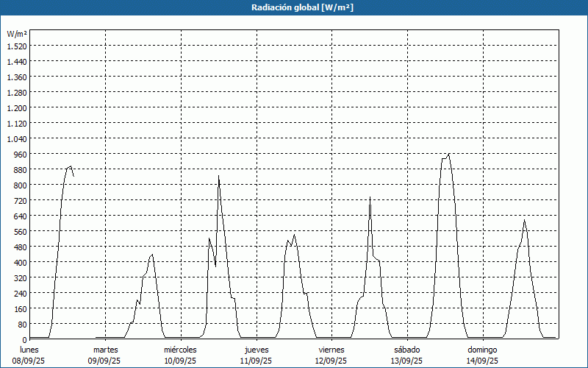Click the highest peak on Saturday's curve
The image size is (588, 368).
[x=448, y=154]
